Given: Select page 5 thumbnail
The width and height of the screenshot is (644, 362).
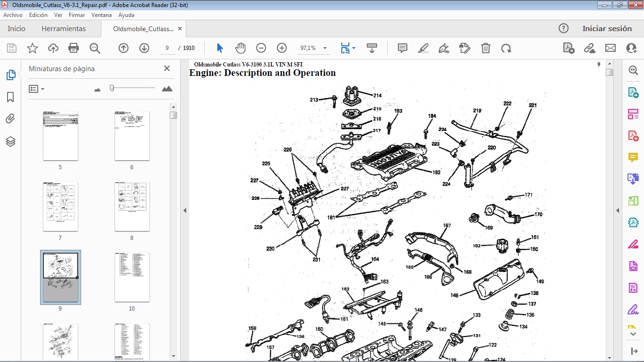Looking at the screenshot, I should click(60, 136).
